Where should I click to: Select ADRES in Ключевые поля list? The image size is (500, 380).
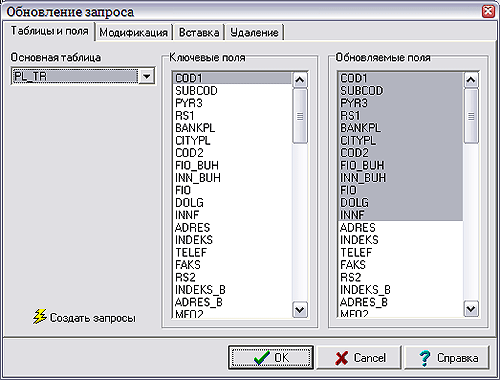click(x=233, y=227)
